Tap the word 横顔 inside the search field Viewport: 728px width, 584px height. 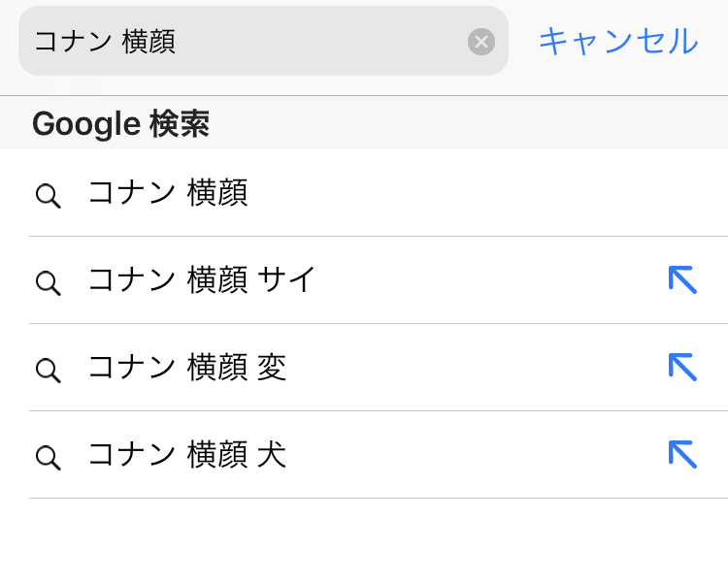point(149,42)
